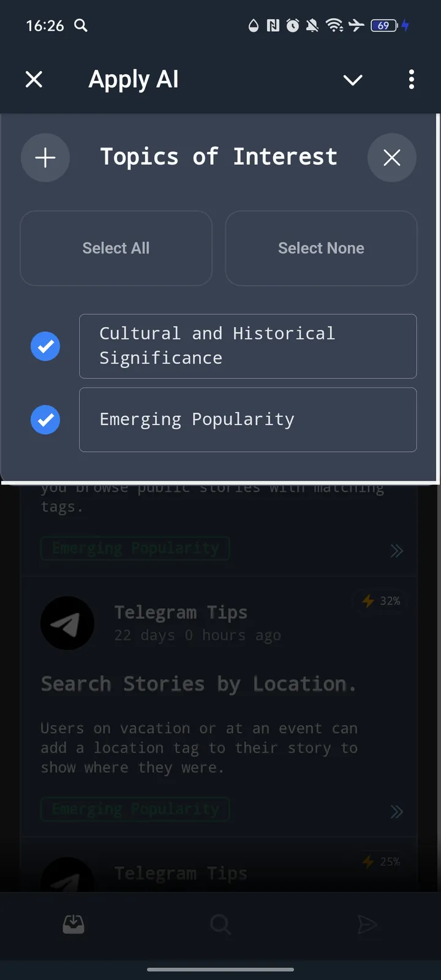Screen dimensions: 441x980
Task: Tap the paper plane icon in bottom bar
Action: click(x=367, y=924)
